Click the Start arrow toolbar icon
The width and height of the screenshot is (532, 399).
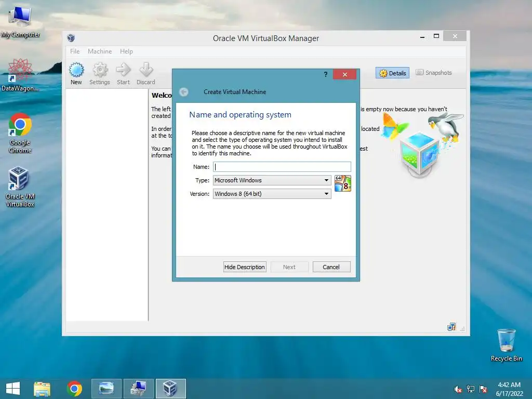pyautogui.click(x=123, y=73)
